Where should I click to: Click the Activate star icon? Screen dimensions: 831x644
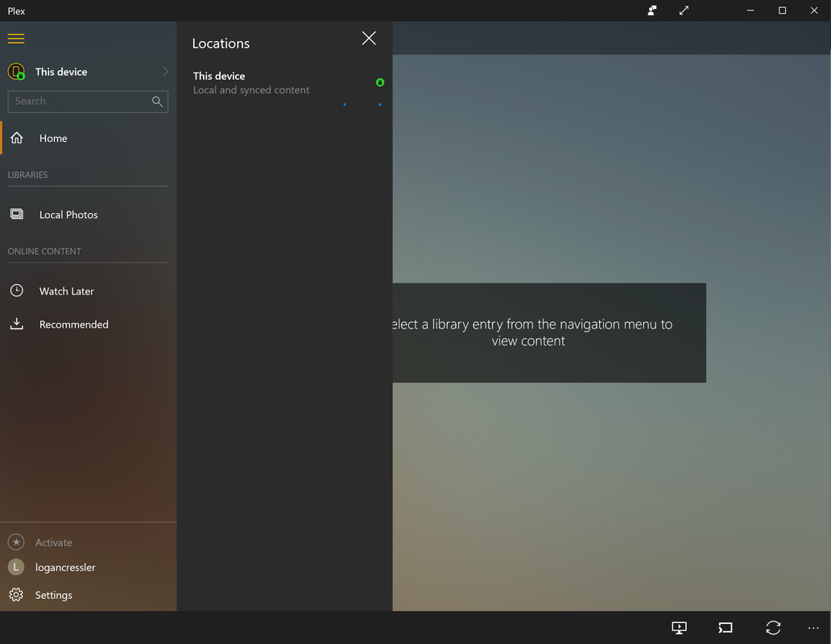[x=16, y=542]
